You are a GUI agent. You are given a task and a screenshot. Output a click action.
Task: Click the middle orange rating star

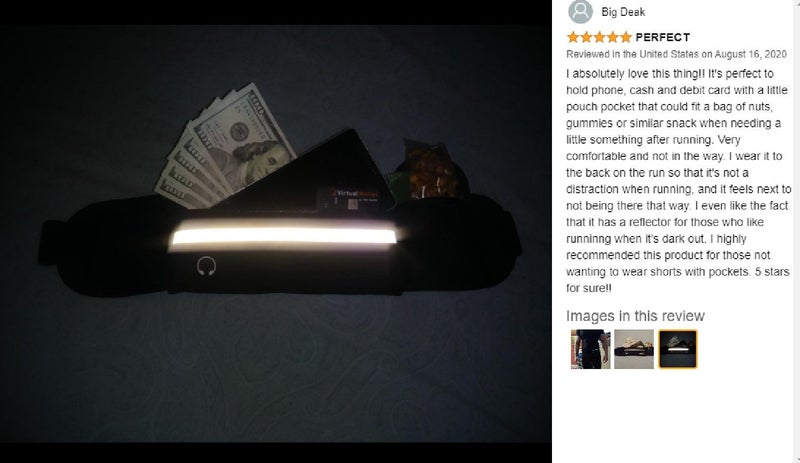599,37
